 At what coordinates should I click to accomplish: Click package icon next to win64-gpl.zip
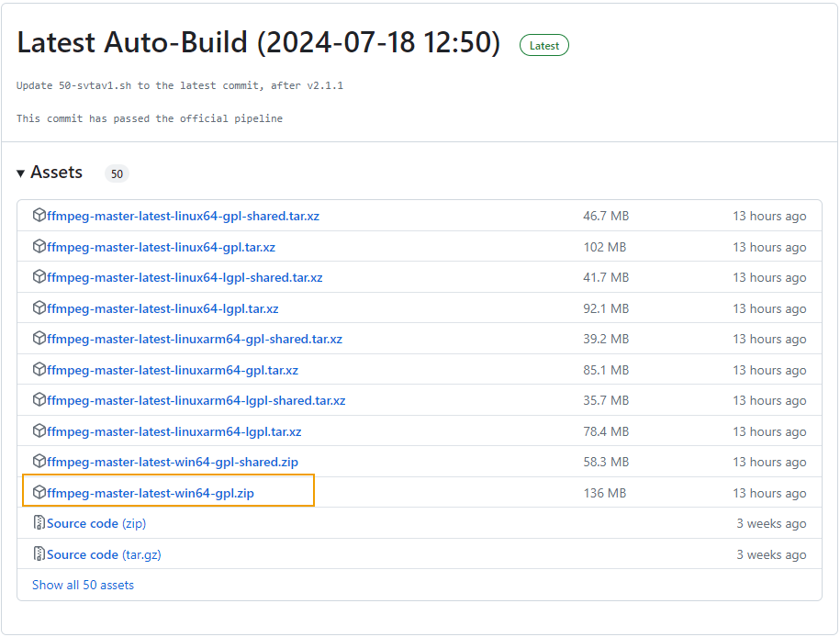tap(39, 493)
